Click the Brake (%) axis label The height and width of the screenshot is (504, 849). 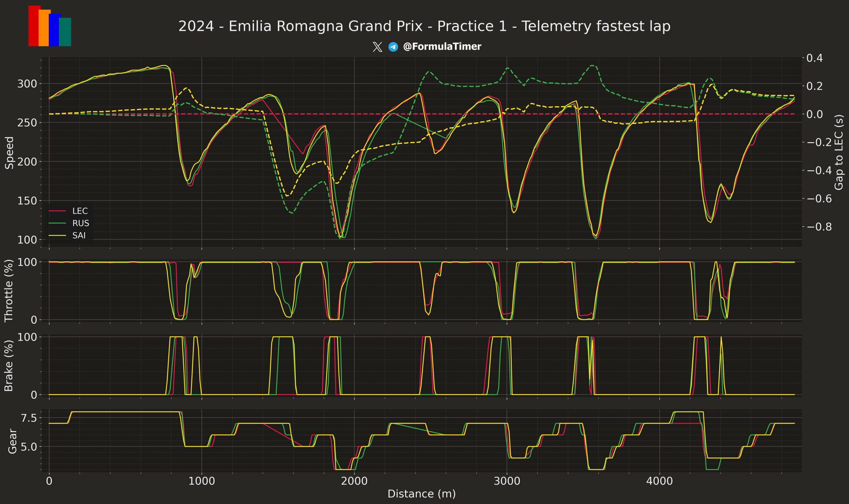tap(9, 365)
